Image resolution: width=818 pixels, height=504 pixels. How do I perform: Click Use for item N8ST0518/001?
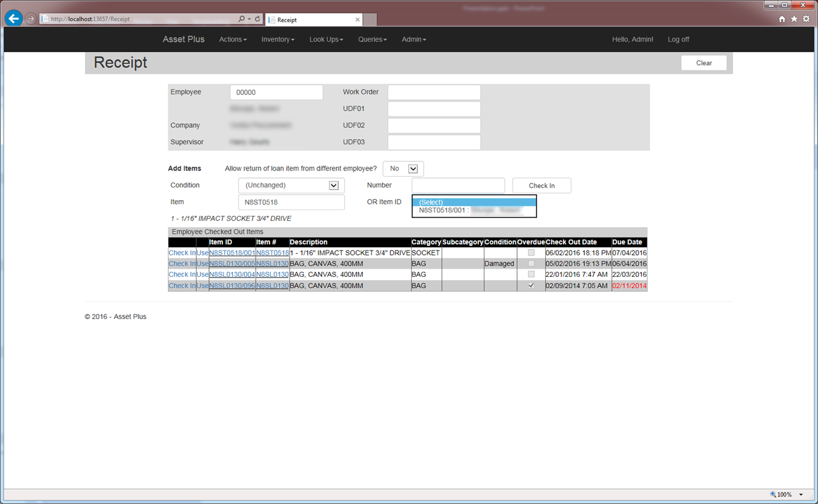[x=202, y=253]
